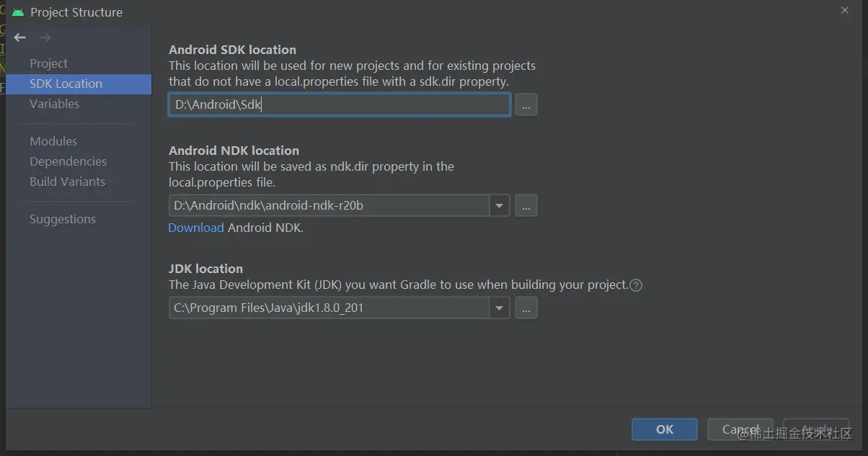Browse for JDK location folder
The height and width of the screenshot is (456, 868).
click(526, 308)
